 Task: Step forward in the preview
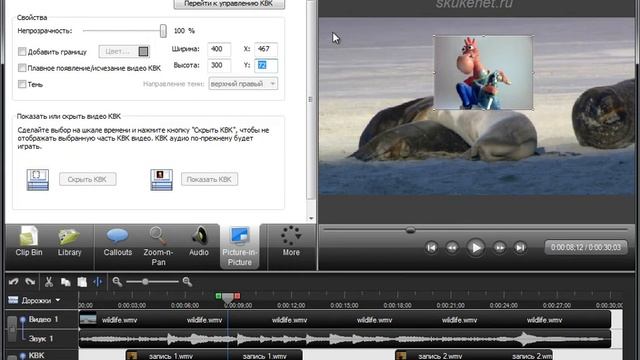[x=499, y=247]
